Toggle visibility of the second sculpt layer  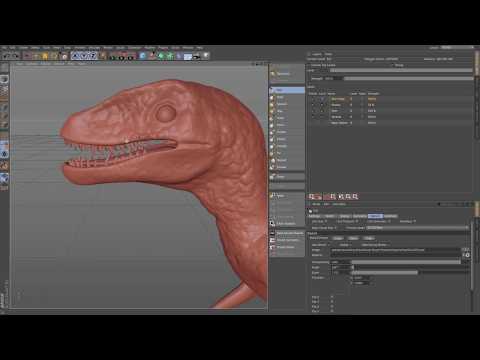tap(314, 105)
